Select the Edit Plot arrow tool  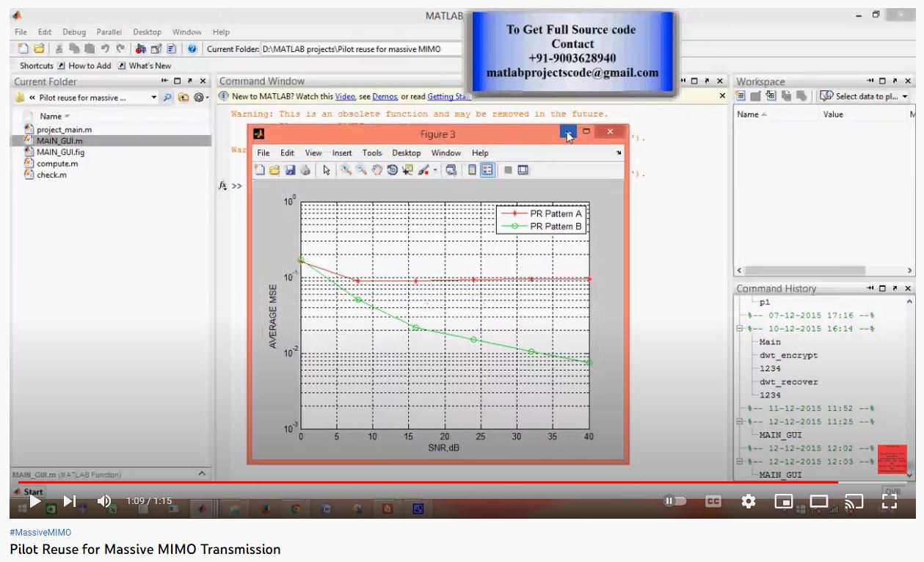coord(327,170)
